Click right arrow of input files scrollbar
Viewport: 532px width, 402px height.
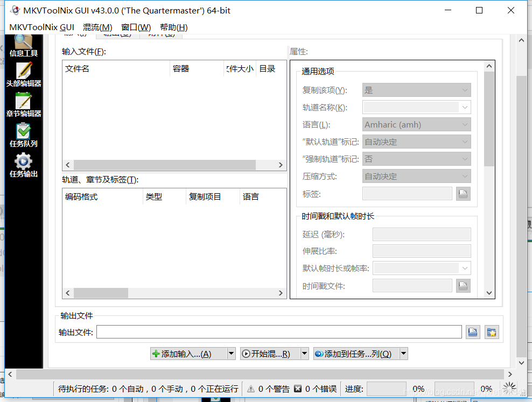[281, 165]
